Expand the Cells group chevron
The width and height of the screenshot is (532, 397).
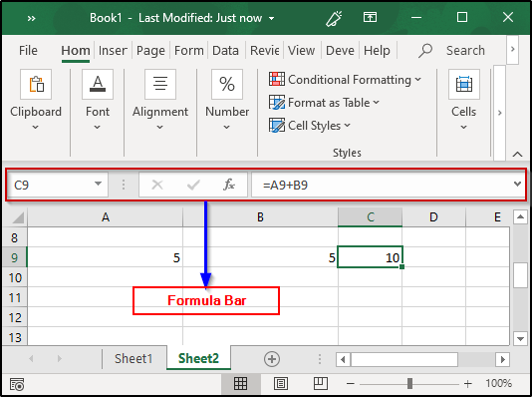point(463,128)
